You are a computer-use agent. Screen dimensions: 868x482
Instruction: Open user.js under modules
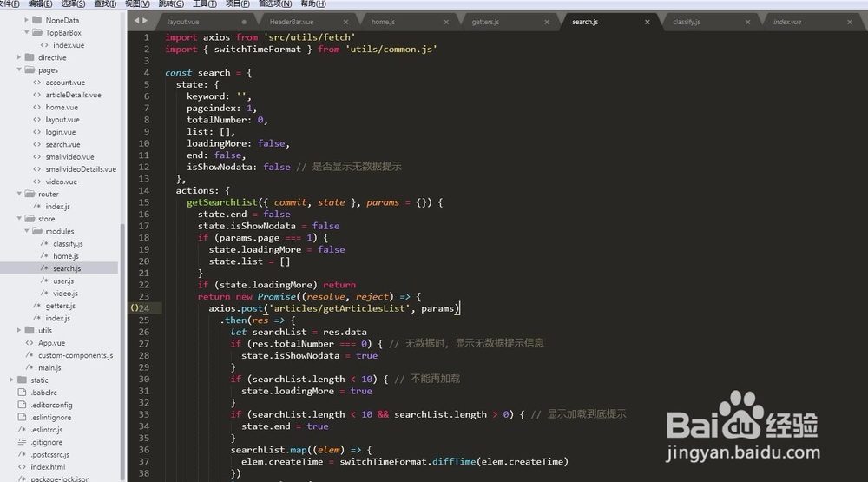[63, 281]
